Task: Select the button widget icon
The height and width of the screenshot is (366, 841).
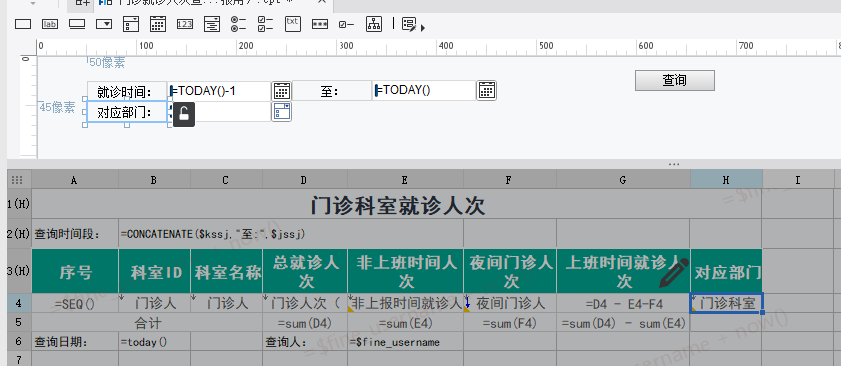Action: (77, 24)
